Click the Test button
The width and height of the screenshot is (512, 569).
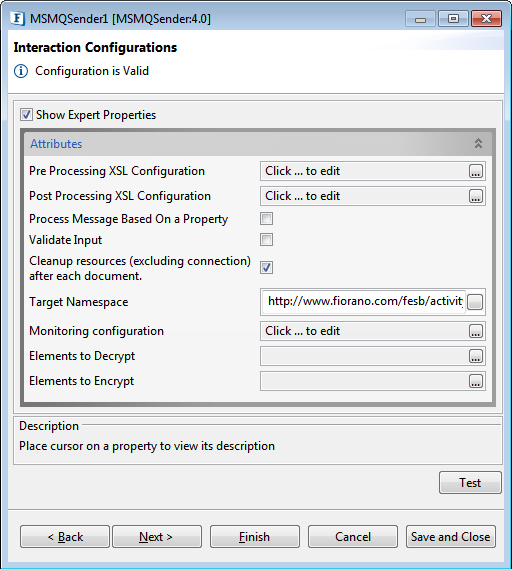point(470,483)
